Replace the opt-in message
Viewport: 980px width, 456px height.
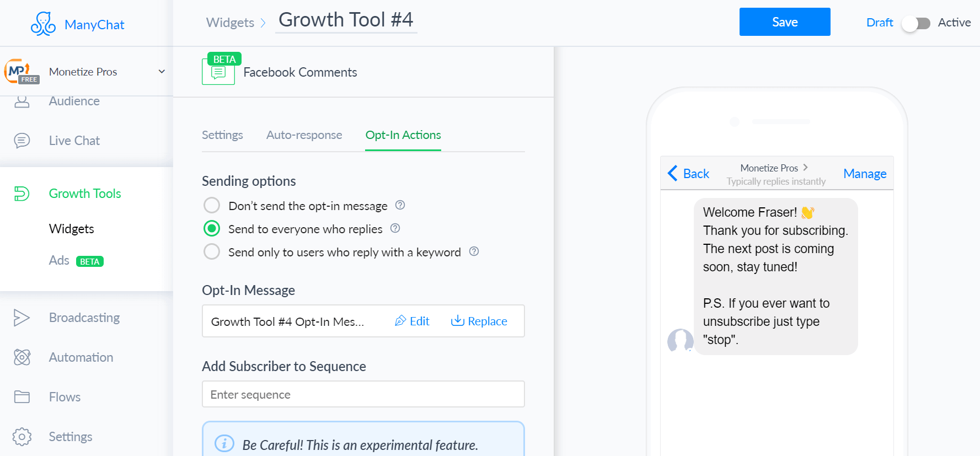tap(479, 321)
